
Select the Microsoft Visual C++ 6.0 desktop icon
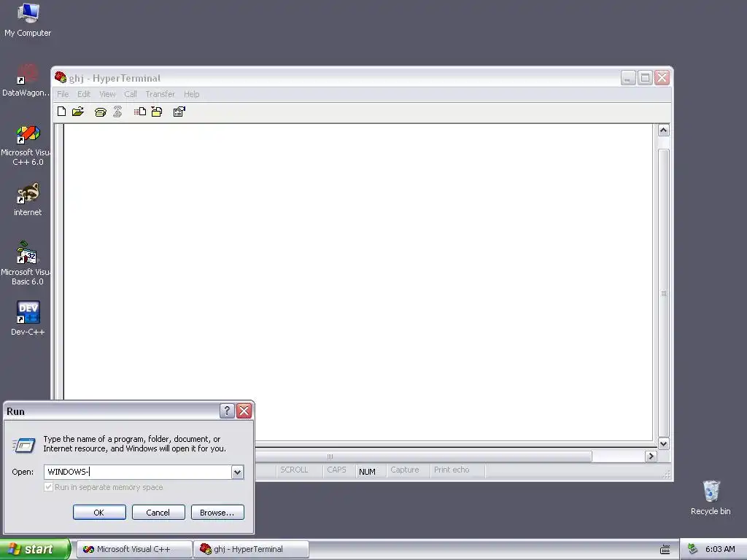[27, 145]
